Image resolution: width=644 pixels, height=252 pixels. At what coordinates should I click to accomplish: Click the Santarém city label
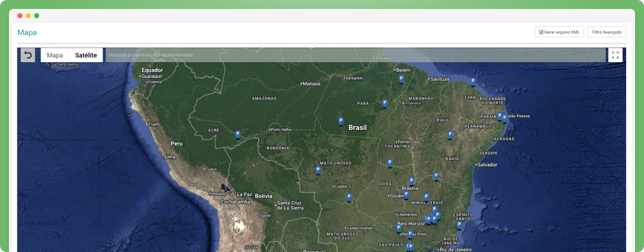354,78
